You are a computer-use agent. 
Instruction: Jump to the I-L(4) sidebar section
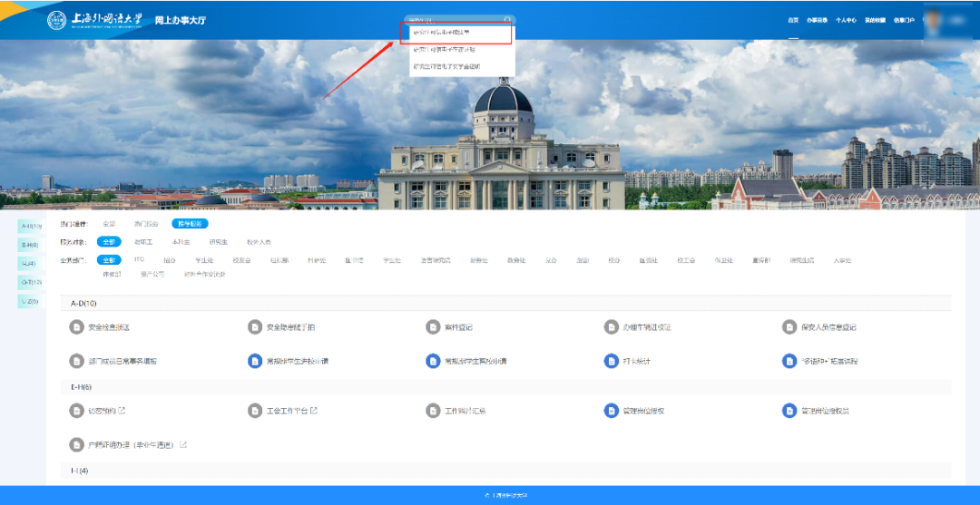(31, 264)
